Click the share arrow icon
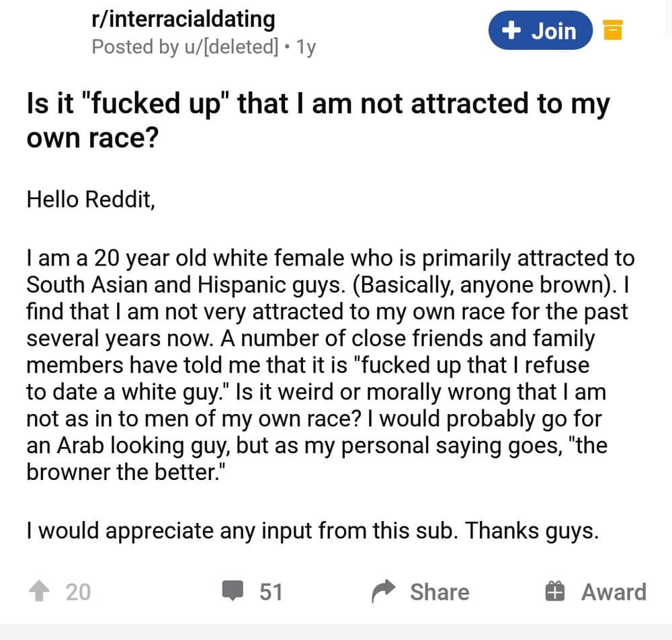This screenshot has height=640, width=672. 384,592
